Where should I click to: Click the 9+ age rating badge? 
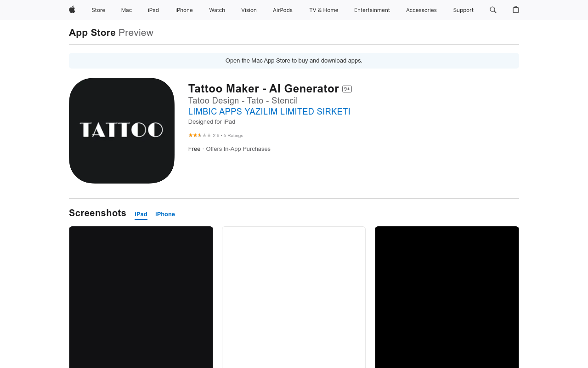[x=347, y=89]
